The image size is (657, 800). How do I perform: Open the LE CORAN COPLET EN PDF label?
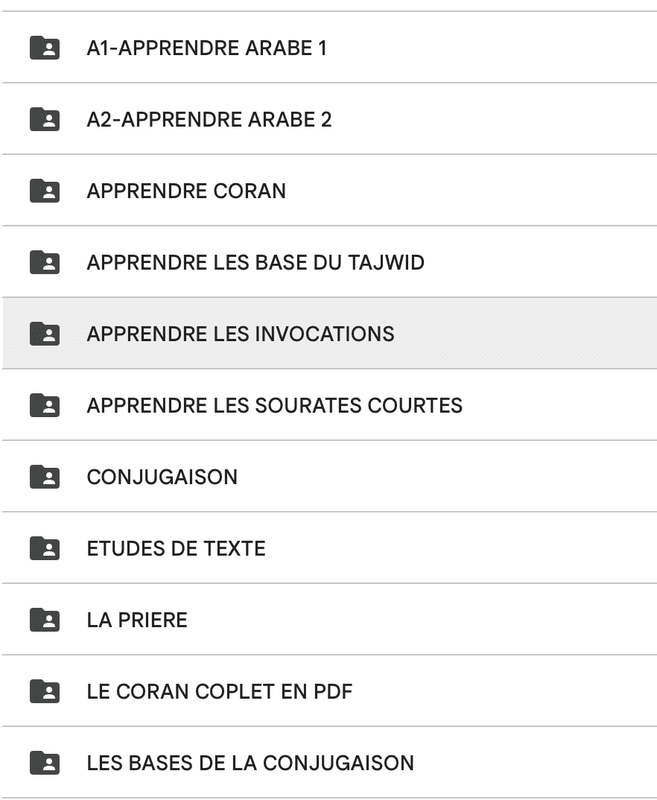click(x=219, y=691)
